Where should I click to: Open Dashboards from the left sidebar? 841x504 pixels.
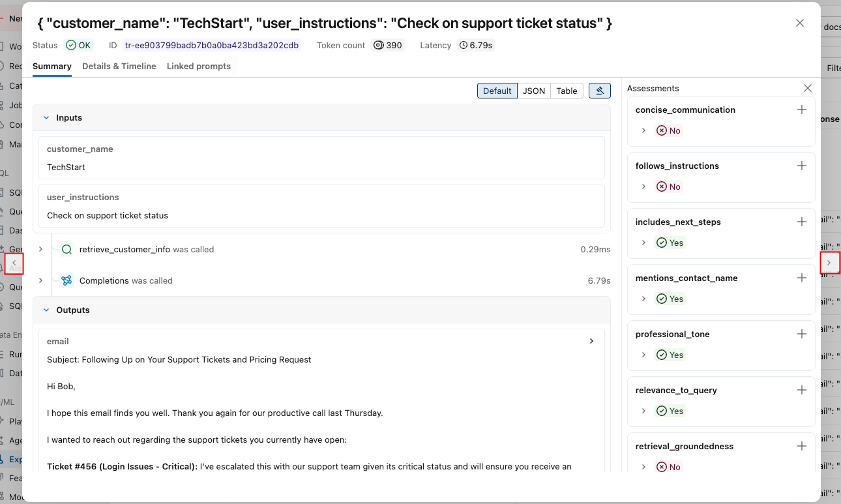click(13, 230)
